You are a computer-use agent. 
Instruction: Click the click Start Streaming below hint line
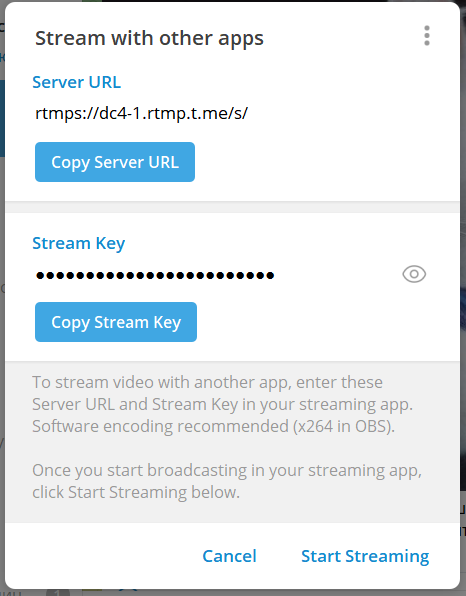click(x=136, y=492)
